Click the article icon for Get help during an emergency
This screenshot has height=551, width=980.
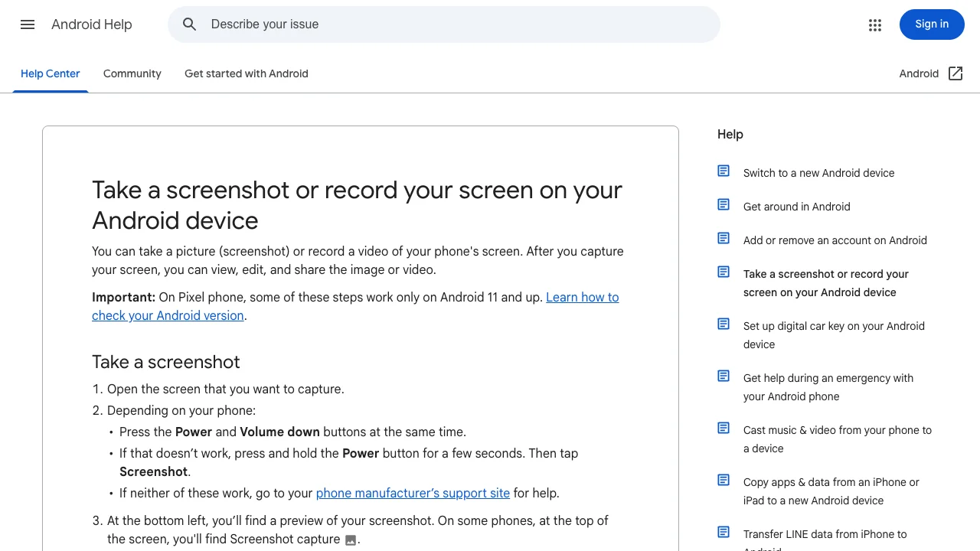[x=724, y=376]
